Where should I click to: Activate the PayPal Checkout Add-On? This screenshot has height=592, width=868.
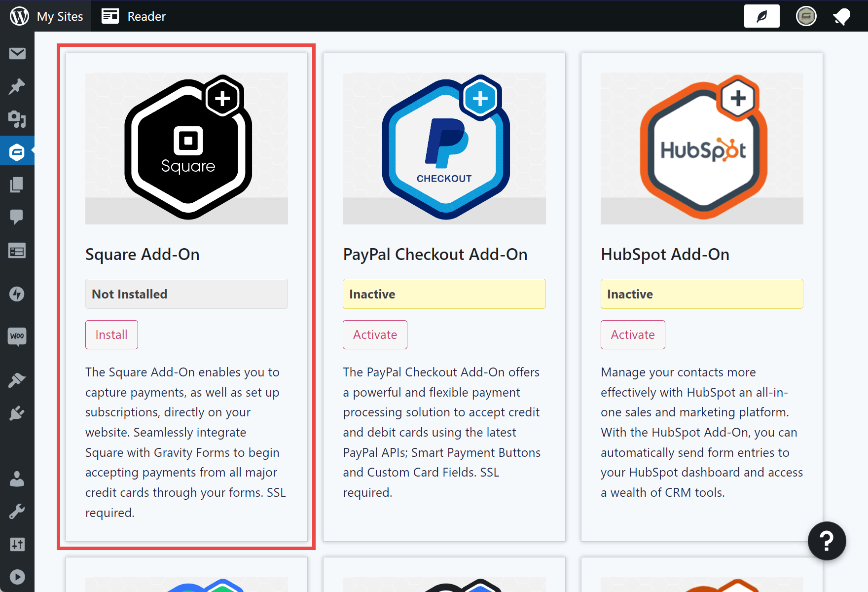[x=375, y=334]
